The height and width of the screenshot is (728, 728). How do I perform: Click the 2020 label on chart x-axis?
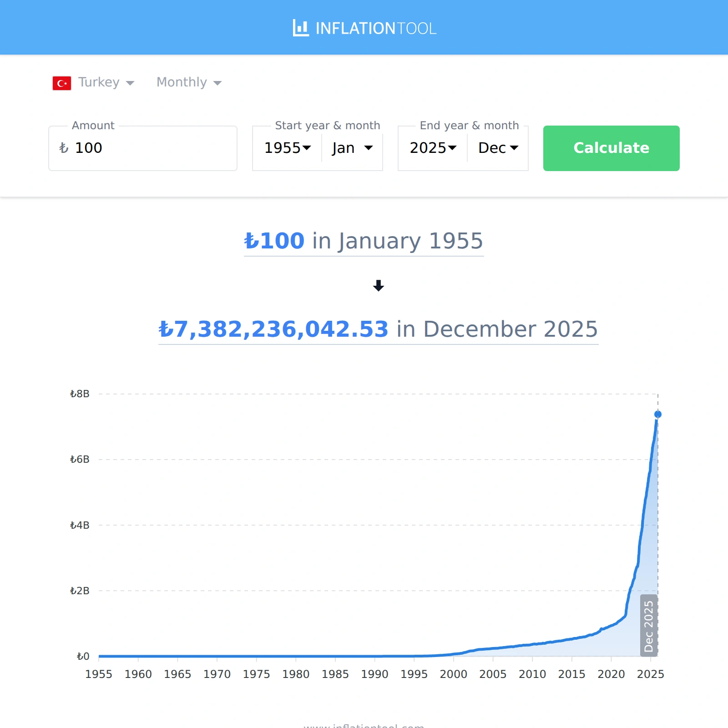[x=611, y=674]
